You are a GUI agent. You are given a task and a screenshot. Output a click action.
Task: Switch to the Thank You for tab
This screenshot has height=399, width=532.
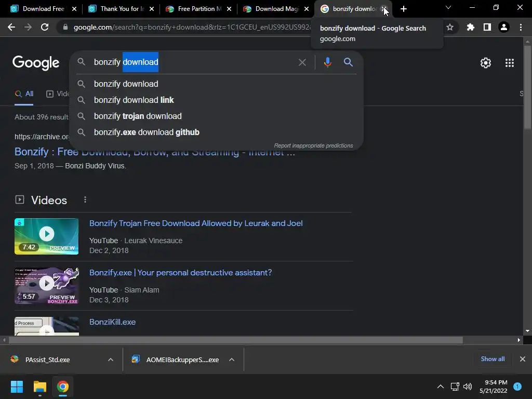116,9
